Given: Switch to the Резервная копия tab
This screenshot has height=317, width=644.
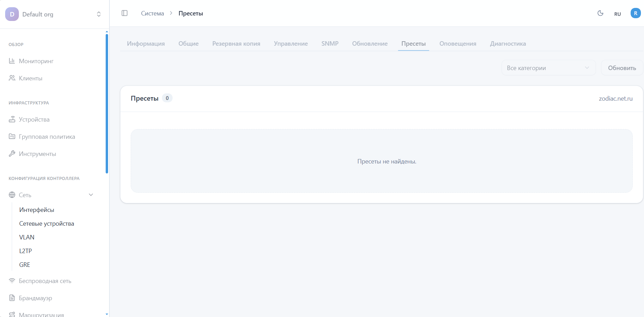Looking at the screenshot, I should pos(236,44).
